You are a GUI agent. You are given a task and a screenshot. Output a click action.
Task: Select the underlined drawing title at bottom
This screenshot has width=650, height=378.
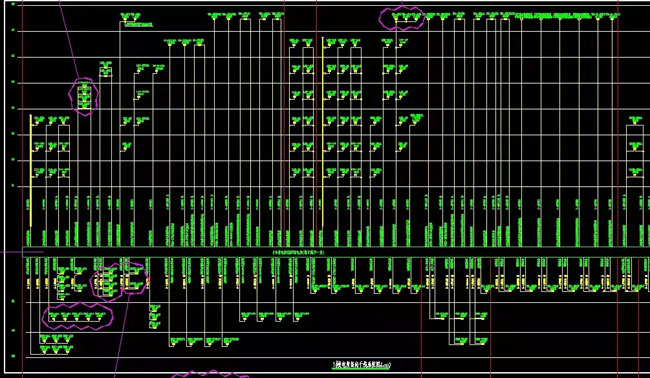pos(361,365)
